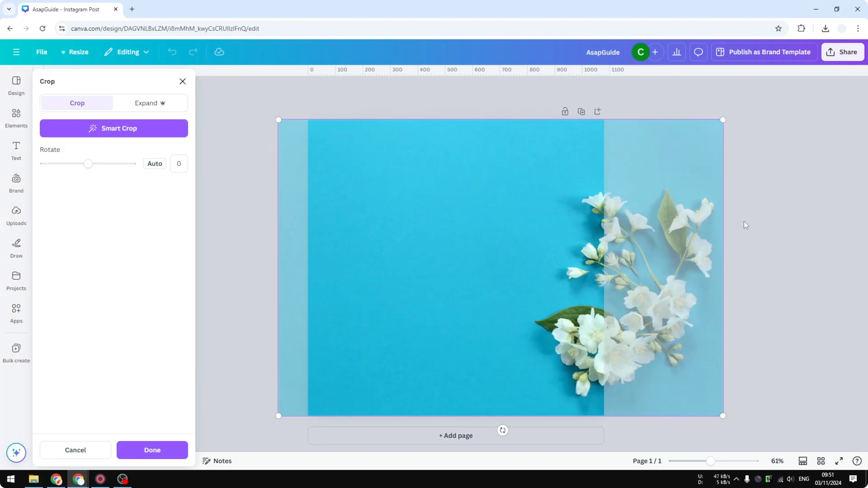Click the Smart Crop button
The height and width of the screenshot is (488, 868).
coord(114,128)
